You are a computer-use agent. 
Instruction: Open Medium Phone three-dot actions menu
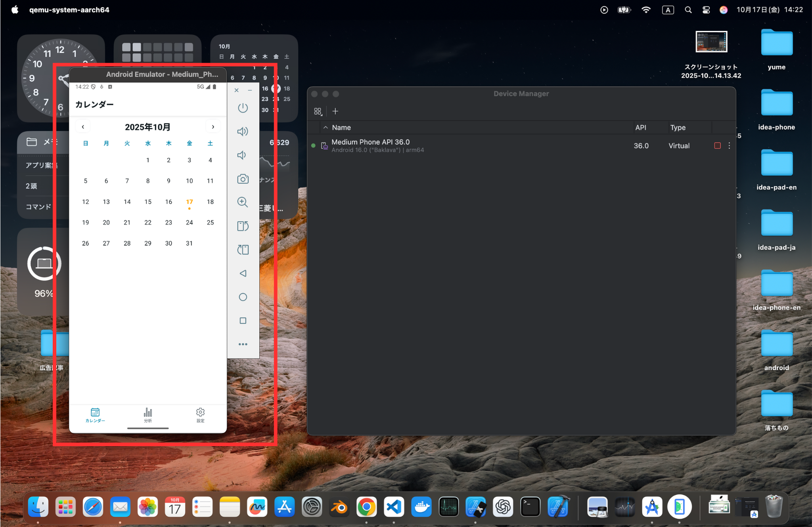coord(729,145)
